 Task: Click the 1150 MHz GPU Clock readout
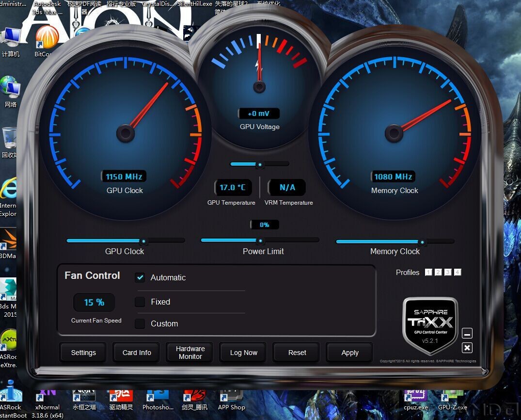click(124, 177)
